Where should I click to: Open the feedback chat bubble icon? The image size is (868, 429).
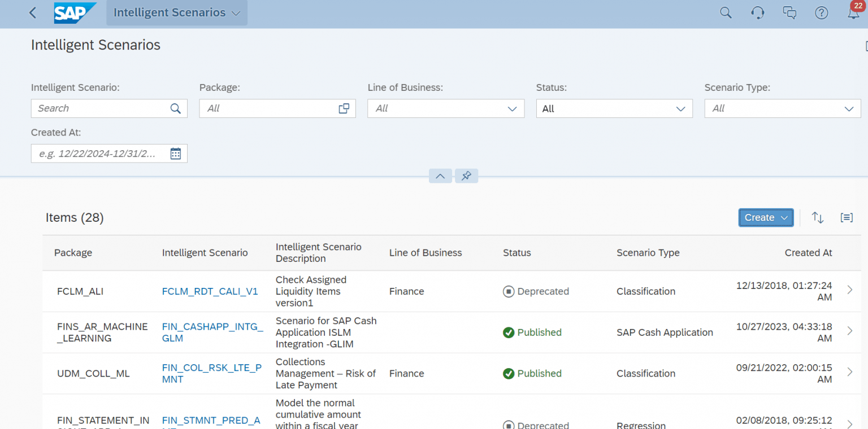pos(789,12)
